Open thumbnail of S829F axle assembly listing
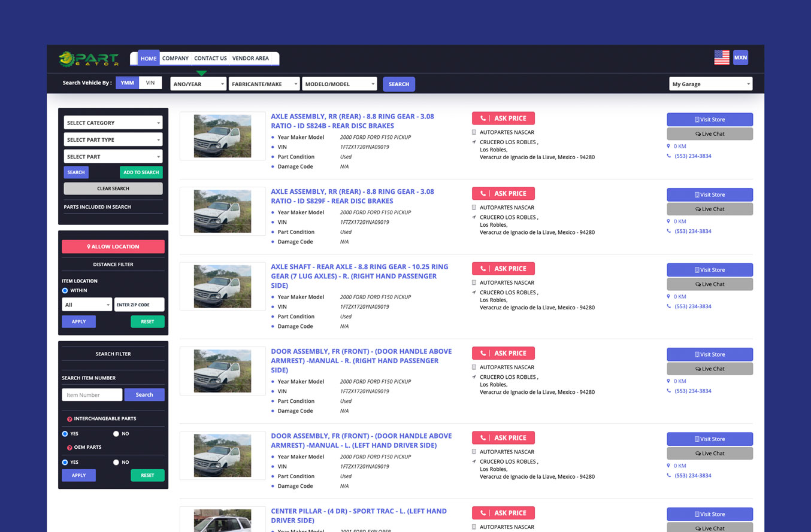This screenshot has height=532, width=811. click(x=222, y=211)
